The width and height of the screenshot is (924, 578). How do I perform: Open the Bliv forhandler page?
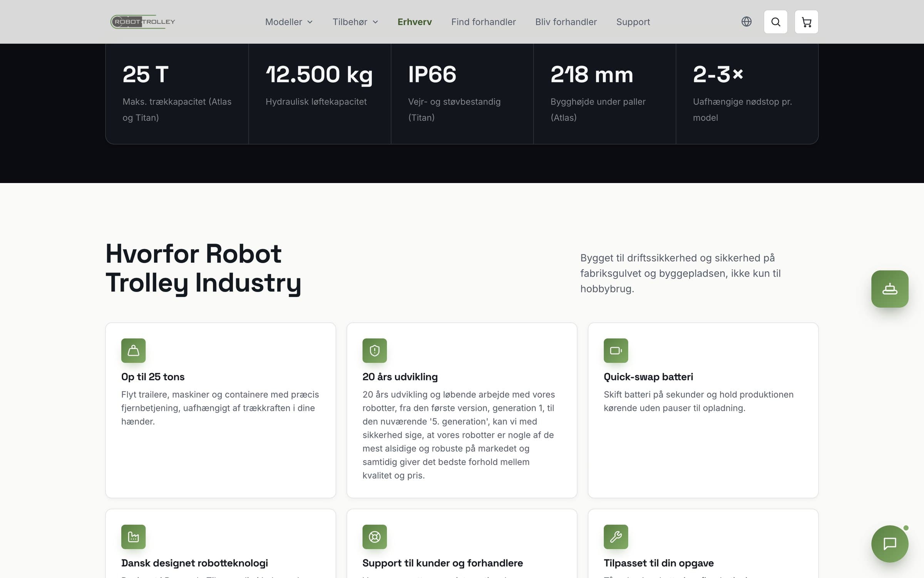(566, 22)
